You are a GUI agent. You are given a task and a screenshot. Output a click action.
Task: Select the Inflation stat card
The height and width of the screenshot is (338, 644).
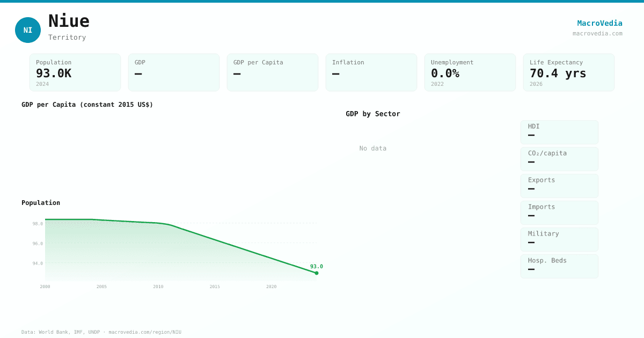pyautogui.click(x=371, y=72)
